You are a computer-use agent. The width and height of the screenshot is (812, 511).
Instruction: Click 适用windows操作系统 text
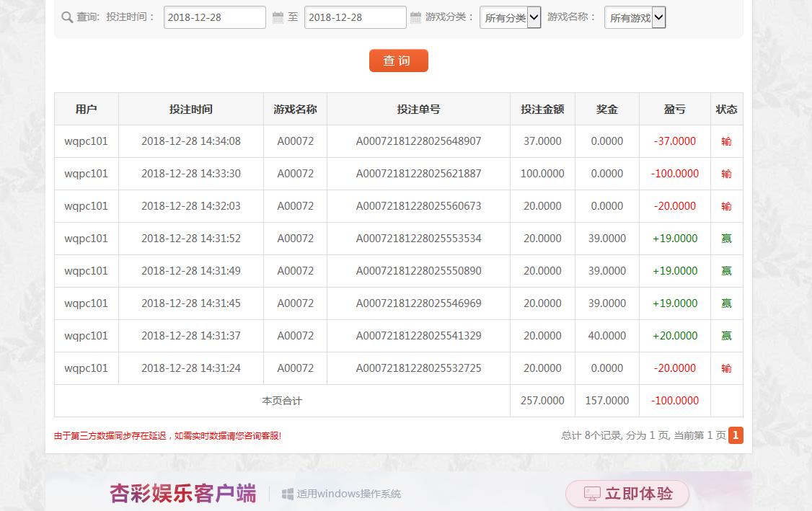click(x=348, y=494)
